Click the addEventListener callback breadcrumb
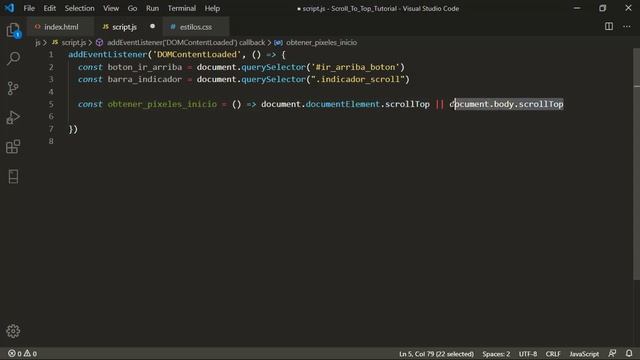The image size is (640, 360). [181, 42]
